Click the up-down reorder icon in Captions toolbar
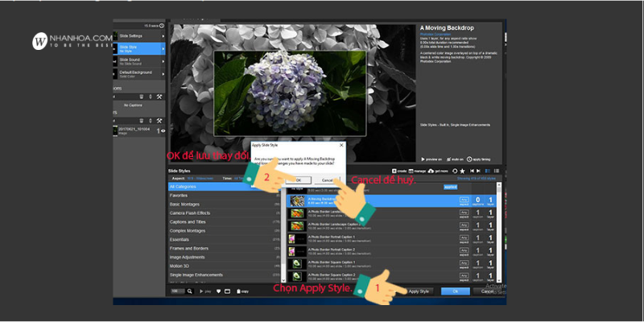 (x=150, y=97)
